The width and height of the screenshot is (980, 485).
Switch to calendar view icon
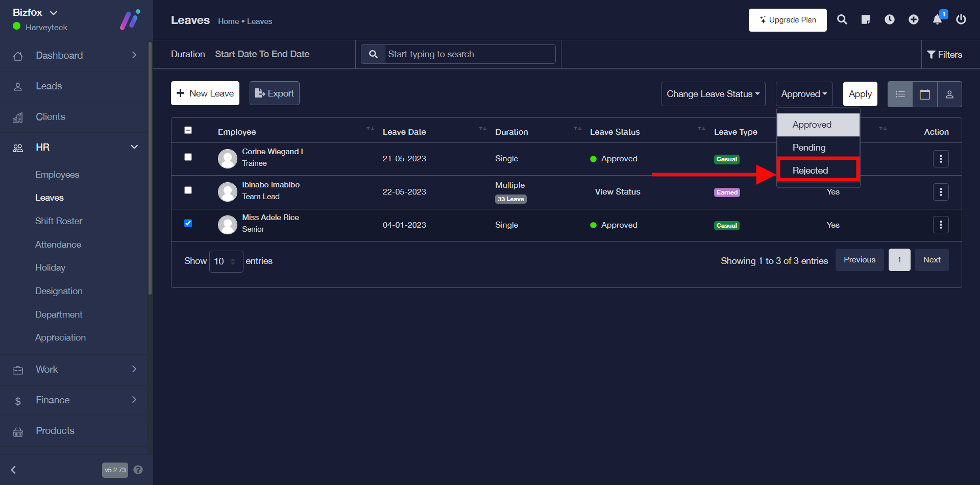point(924,94)
